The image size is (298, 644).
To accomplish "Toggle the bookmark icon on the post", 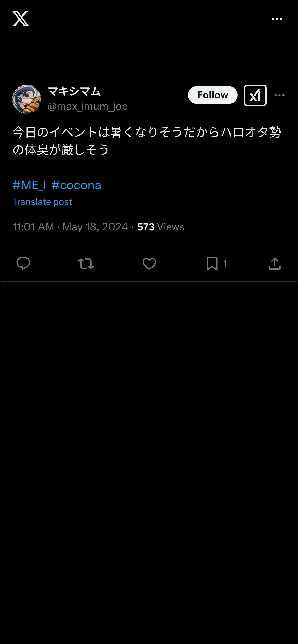I will pyautogui.click(x=212, y=264).
